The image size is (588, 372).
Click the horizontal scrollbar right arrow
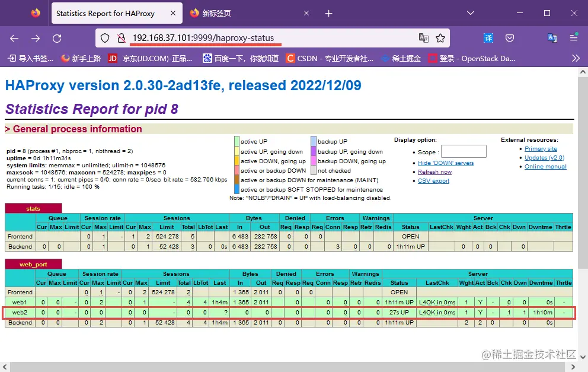573,367
